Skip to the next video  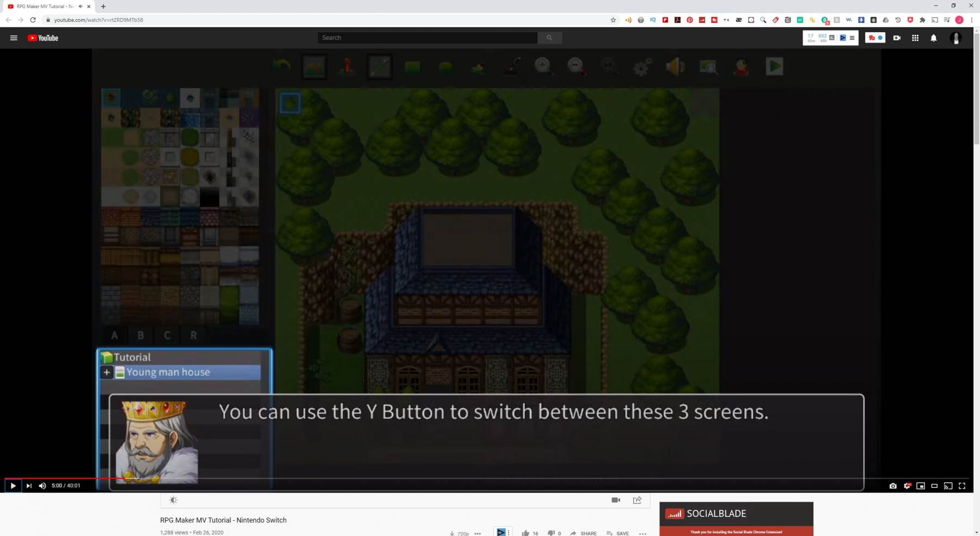point(29,486)
